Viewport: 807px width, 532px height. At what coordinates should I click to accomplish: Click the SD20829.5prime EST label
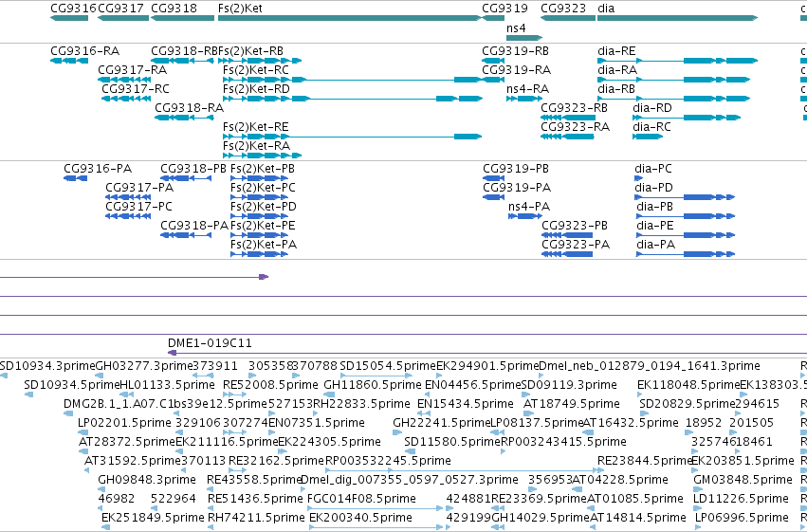(687, 404)
